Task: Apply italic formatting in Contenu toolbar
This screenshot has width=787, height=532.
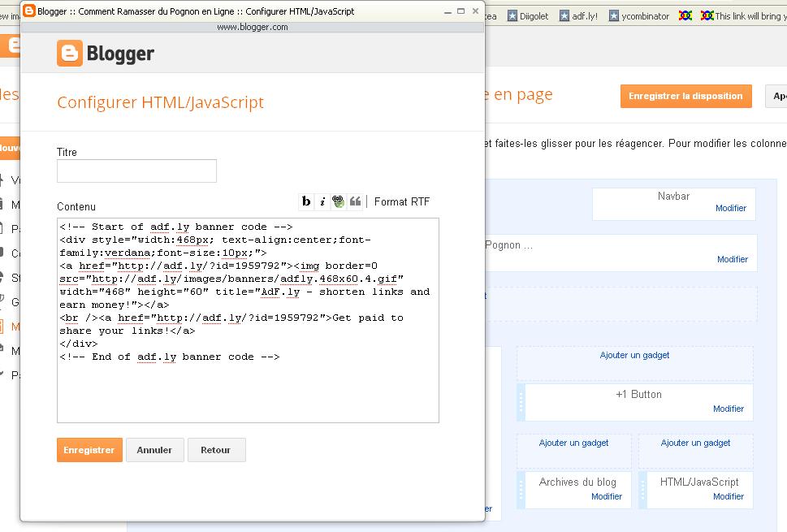Action: 322,201
